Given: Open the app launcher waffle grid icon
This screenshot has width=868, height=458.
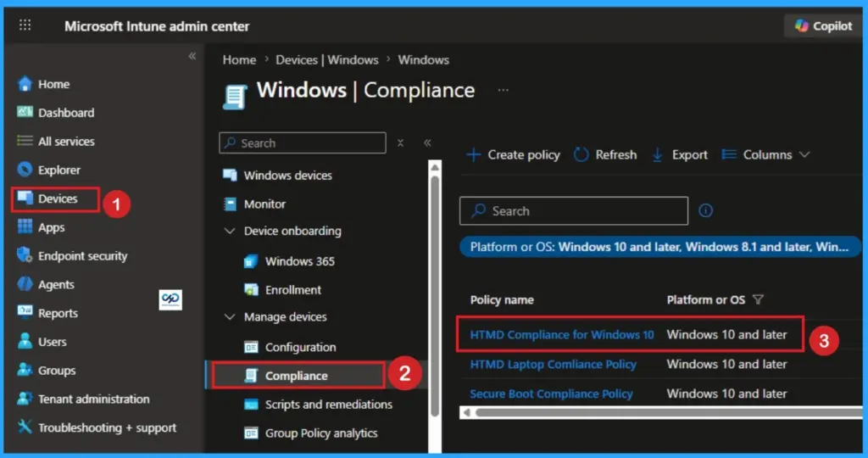Looking at the screenshot, I should pyautogui.click(x=25, y=25).
